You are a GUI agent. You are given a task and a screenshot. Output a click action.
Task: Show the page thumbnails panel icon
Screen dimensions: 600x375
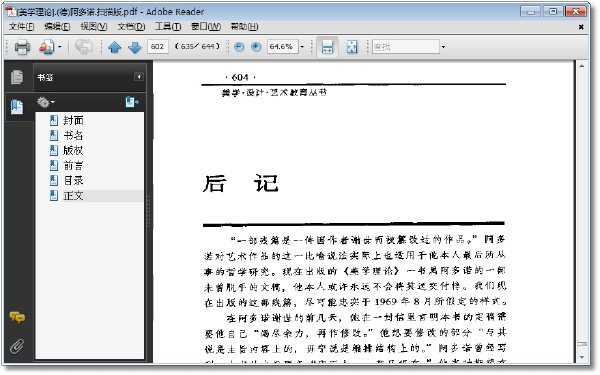coord(17,77)
